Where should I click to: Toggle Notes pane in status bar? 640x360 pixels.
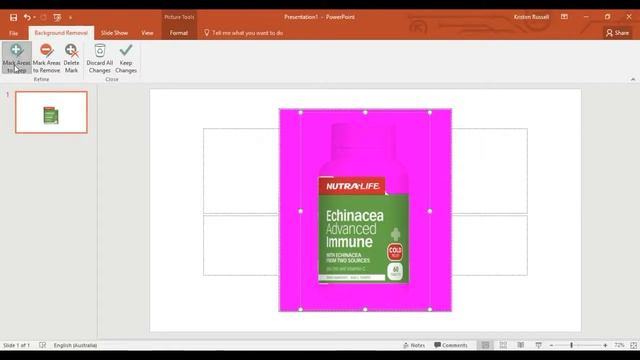click(414, 345)
